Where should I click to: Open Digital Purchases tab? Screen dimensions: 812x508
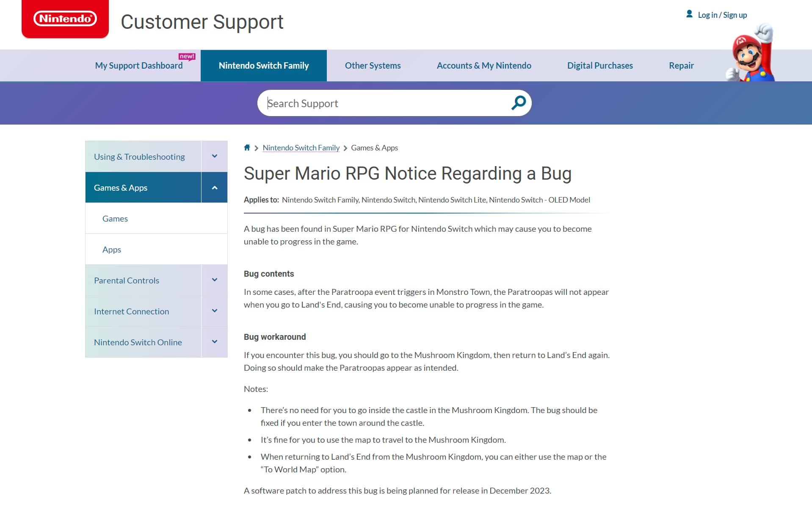coord(600,66)
